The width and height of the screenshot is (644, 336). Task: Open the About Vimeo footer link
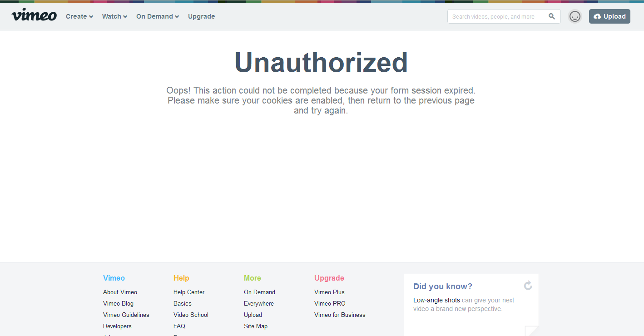(x=120, y=292)
